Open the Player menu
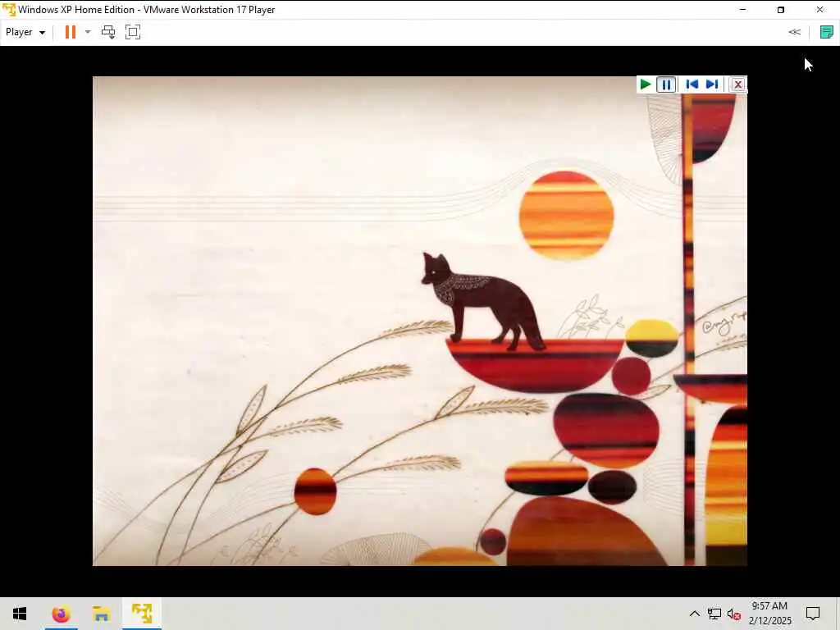840x630 pixels. pos(25,32)
